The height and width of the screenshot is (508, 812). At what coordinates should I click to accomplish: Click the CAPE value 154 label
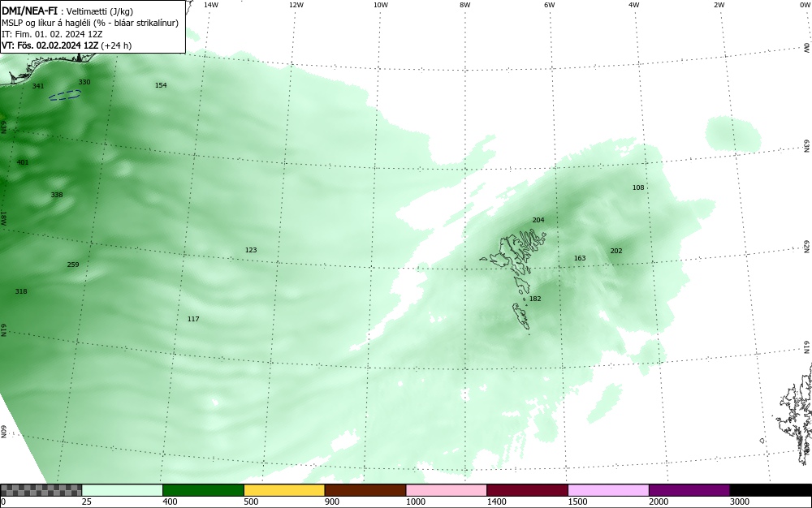coord(161,85)
